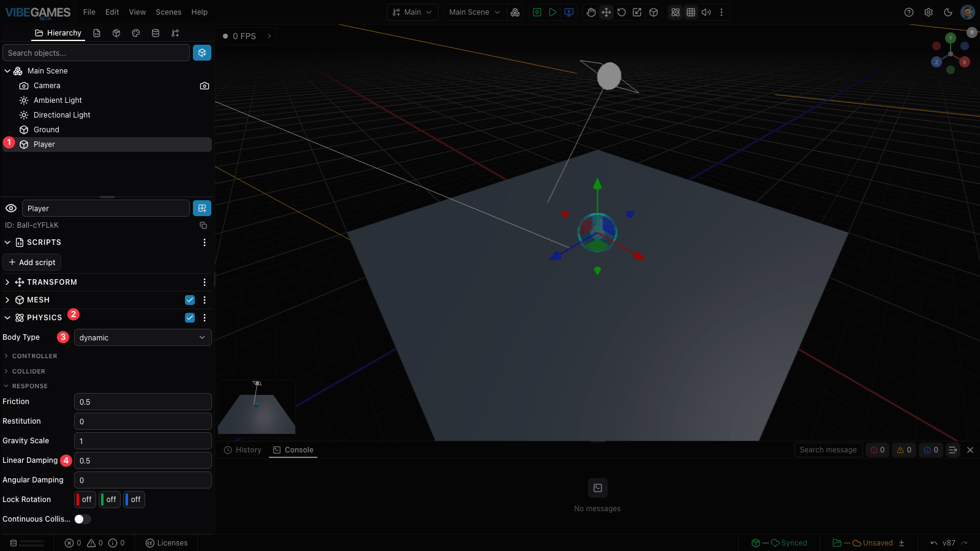This screenshot has width=980, height=551.
Task: Switch to dark mode moon icon
Action: tap(948, 12)
